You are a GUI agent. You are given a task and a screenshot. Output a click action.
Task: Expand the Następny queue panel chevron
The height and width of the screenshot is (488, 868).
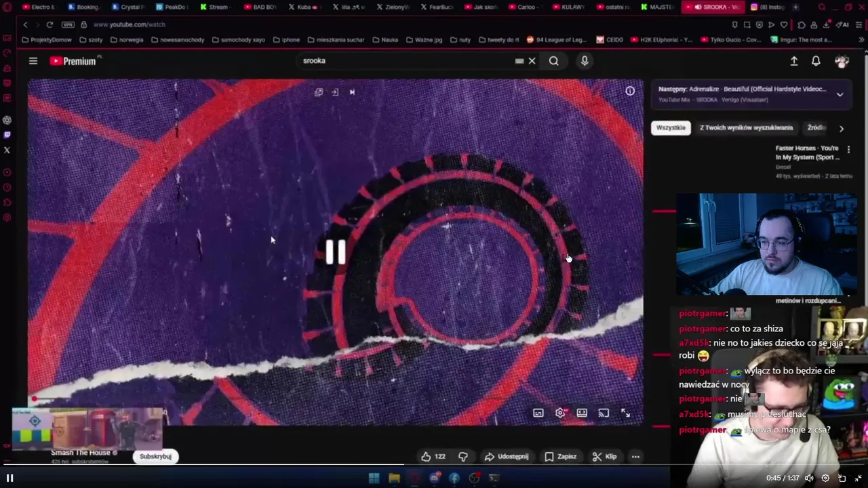click(840, 94)
